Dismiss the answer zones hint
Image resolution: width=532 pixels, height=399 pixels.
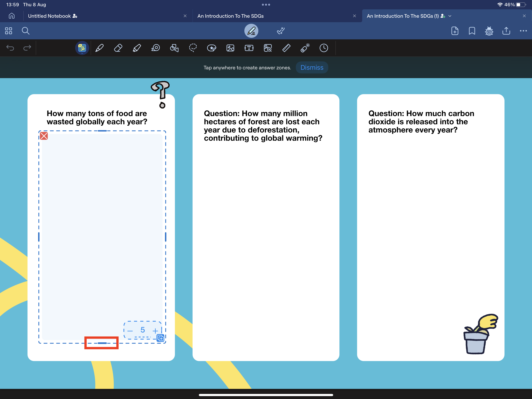(312, 68)
